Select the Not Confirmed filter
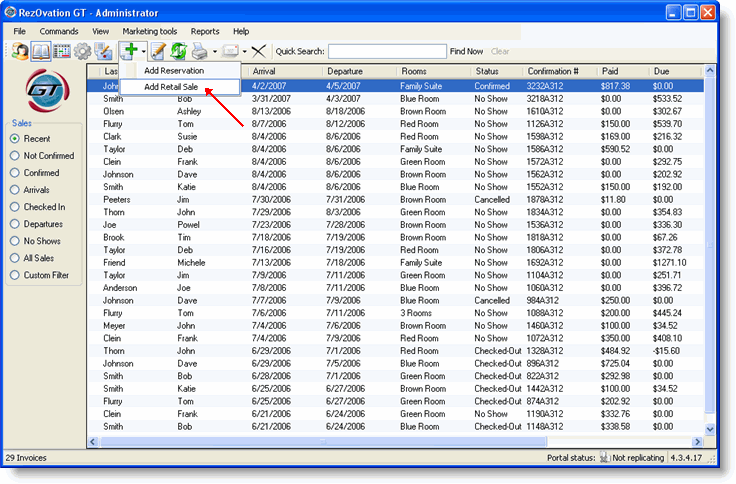This screenshot has width=736, height=484. tap(42, 155)
